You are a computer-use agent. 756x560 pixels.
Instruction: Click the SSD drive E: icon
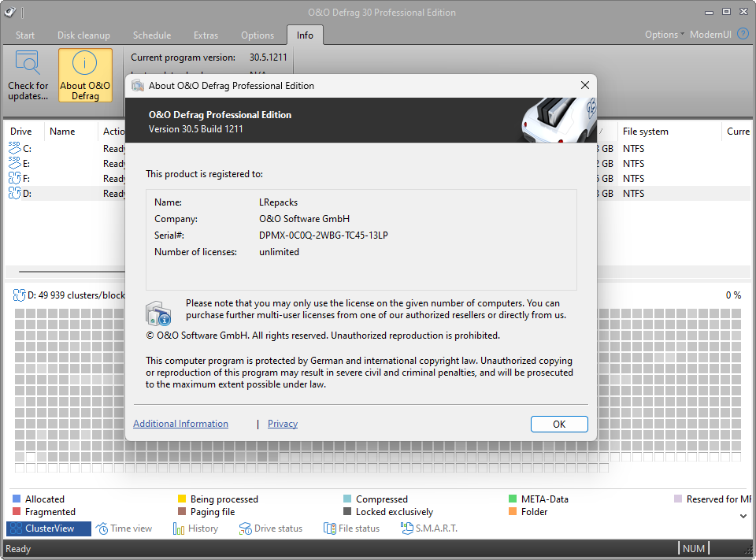coord(14,163)
